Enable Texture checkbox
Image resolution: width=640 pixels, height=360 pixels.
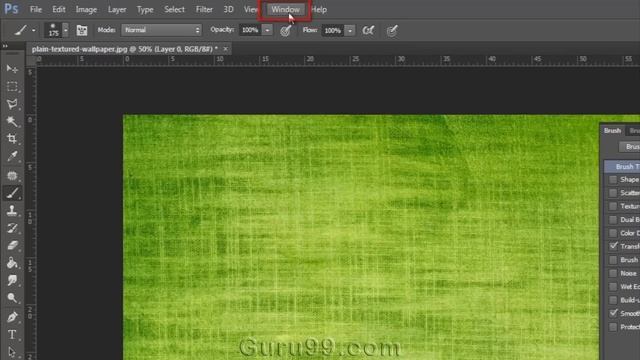pyautogui.click(x=613, y=206)
